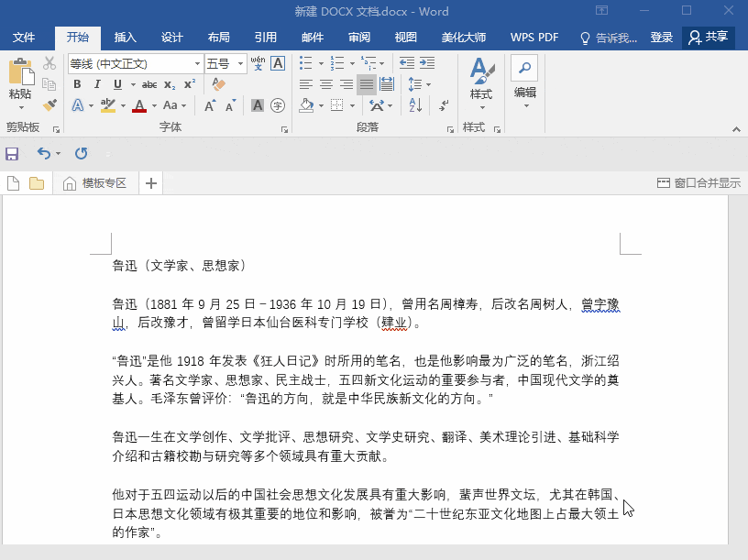Screen dimensions: 748x560
Task: Justify paragraph alignment
Action: [x=367, y=84]
